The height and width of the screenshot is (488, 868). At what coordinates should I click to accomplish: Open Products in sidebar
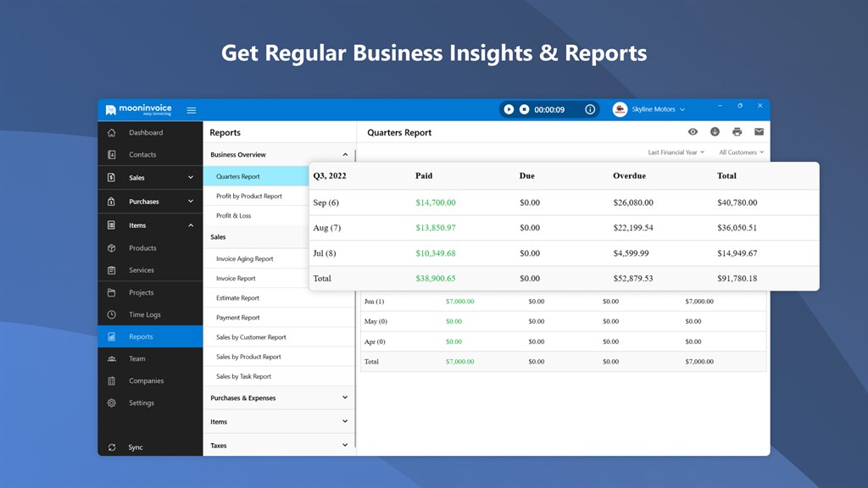point(150,248)
